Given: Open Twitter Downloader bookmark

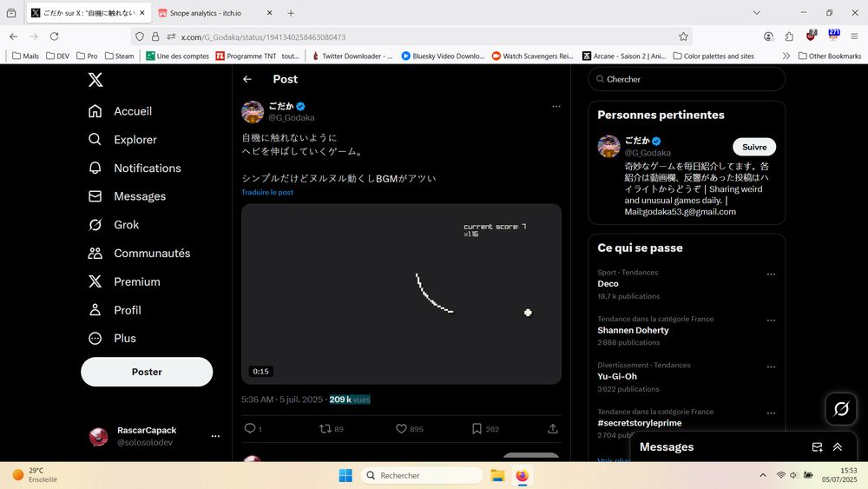Looking at the screenshot, I should tap(352, 56).
